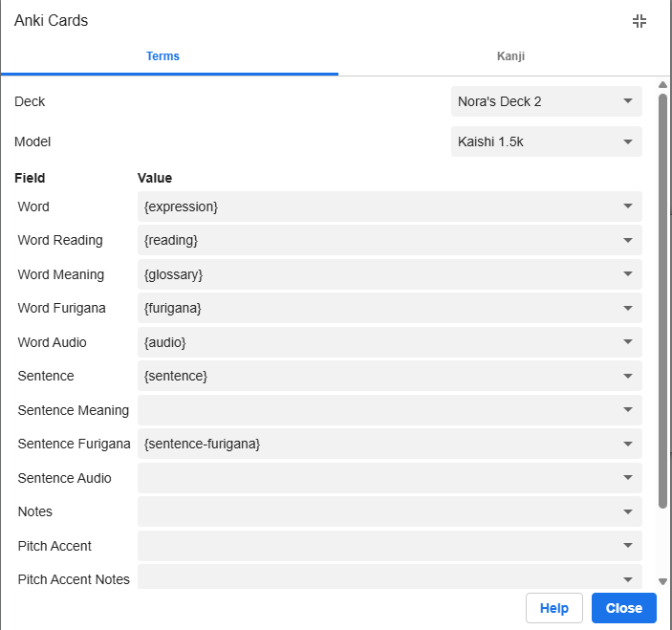Viewport: 672px width, 630px height.
Task: Open the marker dropdown arrow for Pitch Accent Notes
Action: [628, 579]
